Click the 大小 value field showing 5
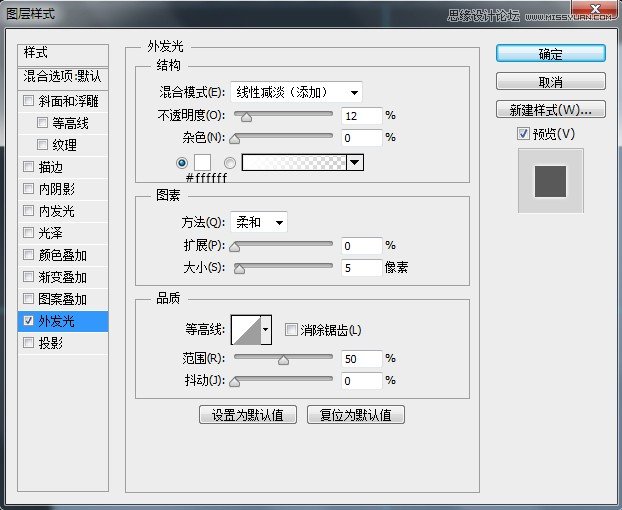The height and width of the screenshot is (510, 622). click(362, 268)
